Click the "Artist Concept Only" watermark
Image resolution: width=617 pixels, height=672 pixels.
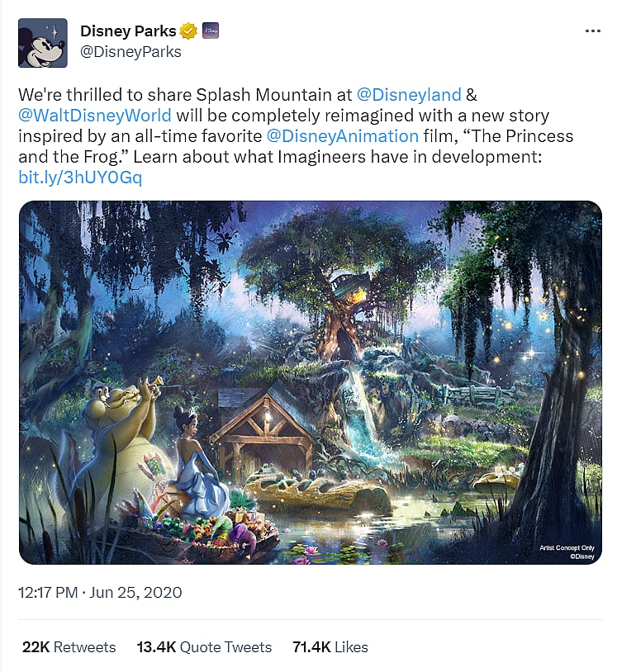[567, 547]
